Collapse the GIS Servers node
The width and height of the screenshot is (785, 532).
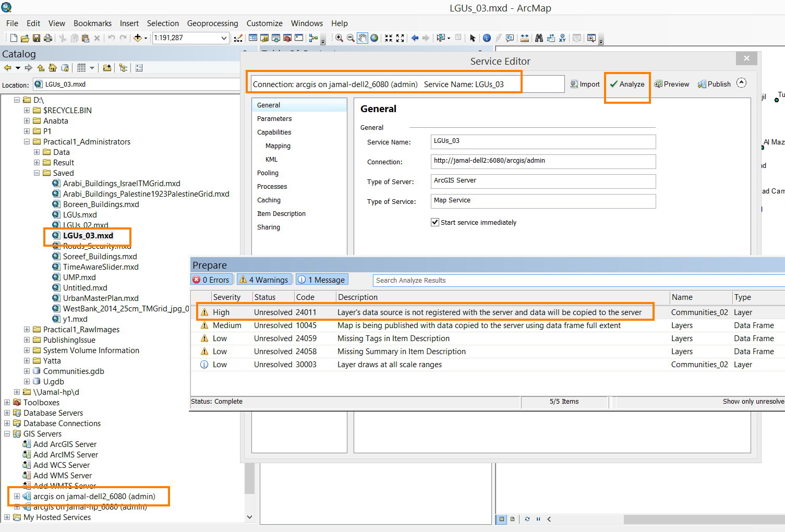(7, 433)
